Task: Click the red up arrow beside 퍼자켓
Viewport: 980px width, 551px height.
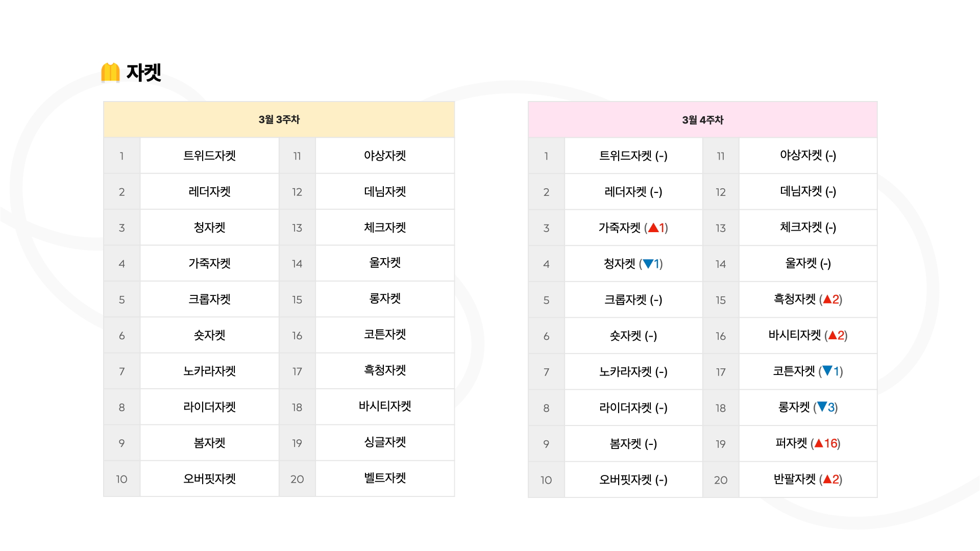Action: [x=819, y=443]
